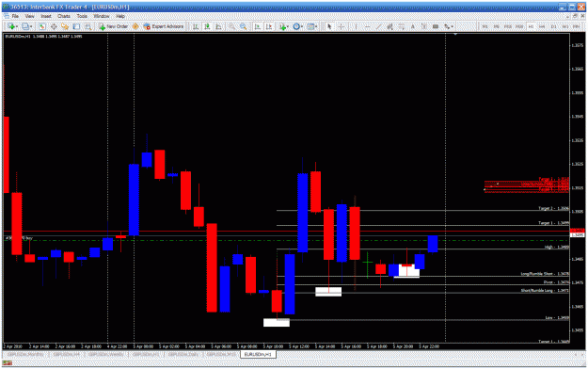
Task: Open the Insert menu
Action: click(46, 16)
